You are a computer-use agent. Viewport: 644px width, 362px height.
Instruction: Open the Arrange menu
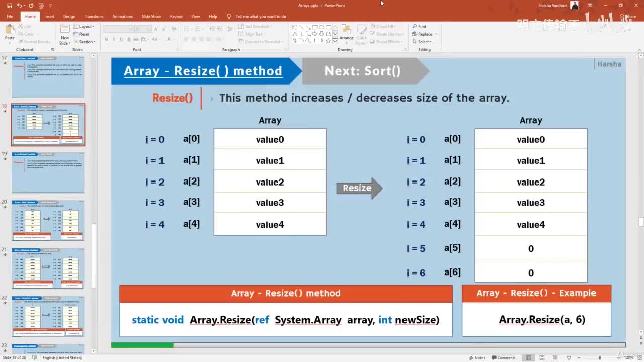(347, 34)
